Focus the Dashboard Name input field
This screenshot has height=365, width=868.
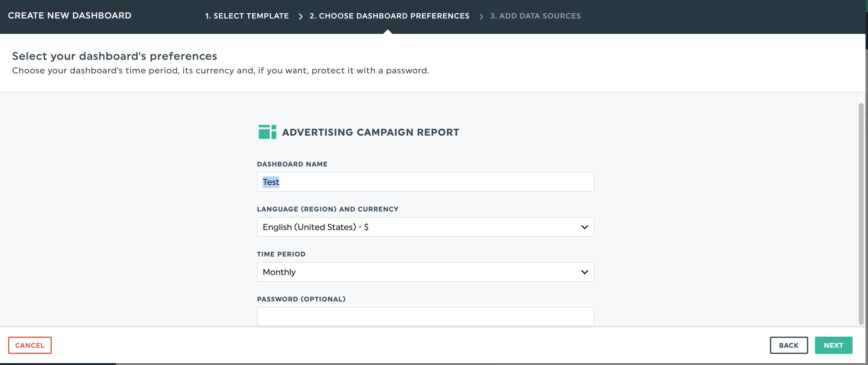(425, 182)
